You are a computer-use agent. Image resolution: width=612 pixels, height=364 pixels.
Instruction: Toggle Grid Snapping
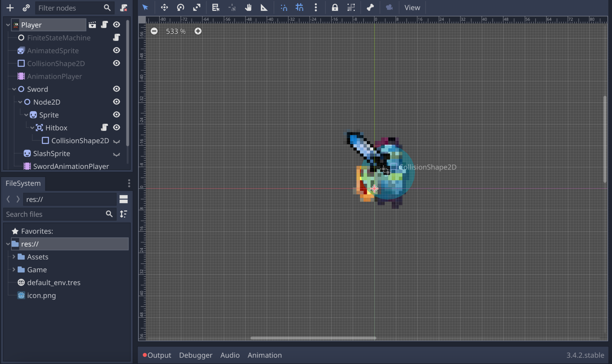(299, 7)
